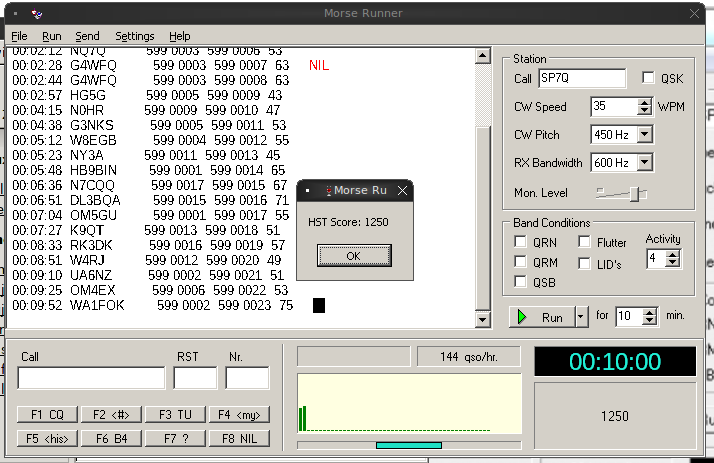Click the F6 B4 button

point(111,438)
